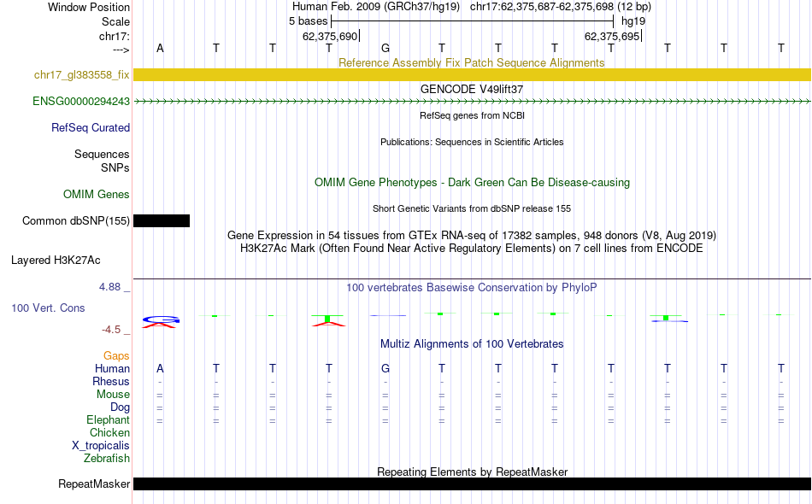Select the black dbSNP variant block

click(162, 221)
